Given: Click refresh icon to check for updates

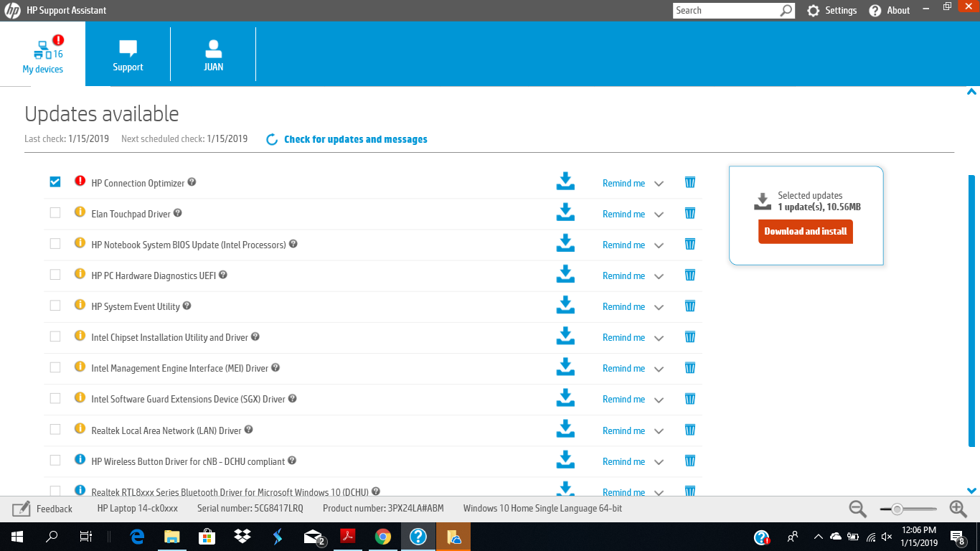Looking at the screenshot, I should (x=272, y=139).
